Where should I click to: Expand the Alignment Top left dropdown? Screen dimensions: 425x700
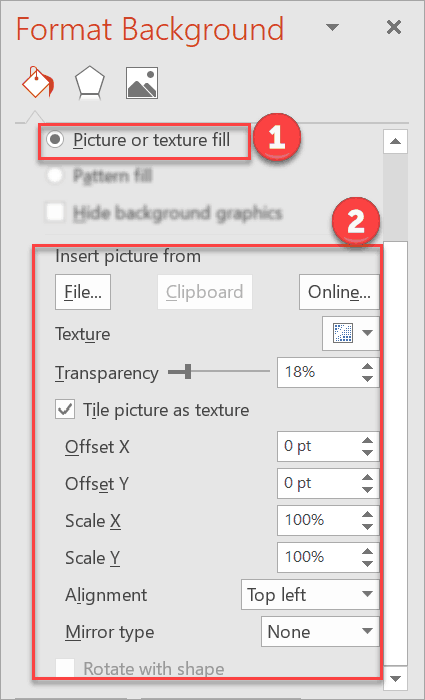pos(310,594)
